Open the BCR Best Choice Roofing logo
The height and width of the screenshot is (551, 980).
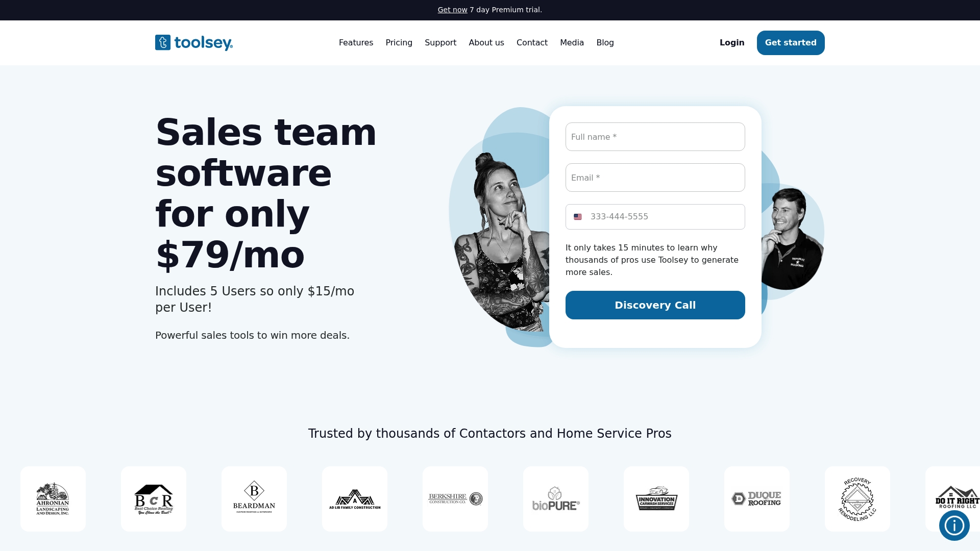(x=154, y=499)
